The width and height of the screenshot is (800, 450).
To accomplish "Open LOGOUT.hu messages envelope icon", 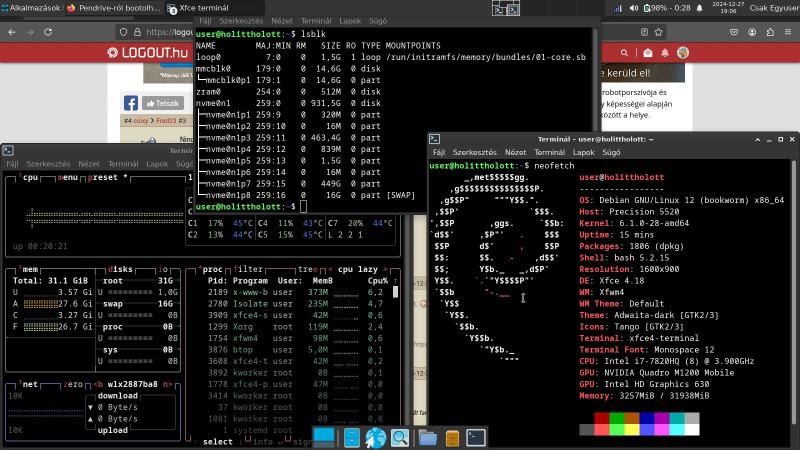I will pyautogui.click(x=647, y=53).
